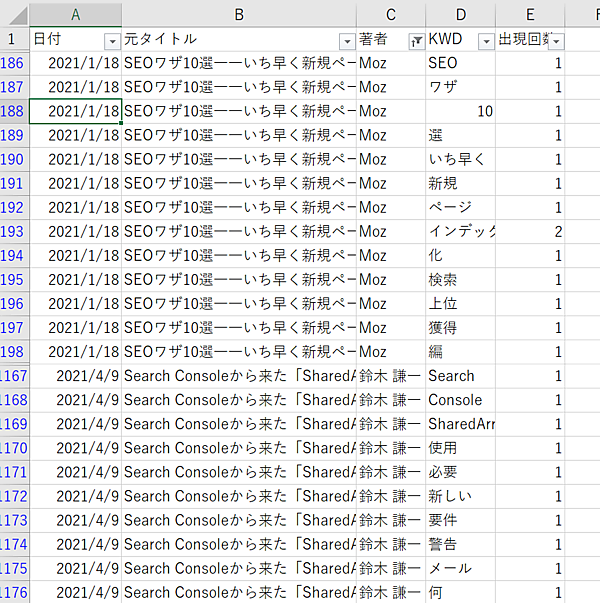Select row header 198
The height and width of the screenshot is (603, 600).
tap(14, 352)
